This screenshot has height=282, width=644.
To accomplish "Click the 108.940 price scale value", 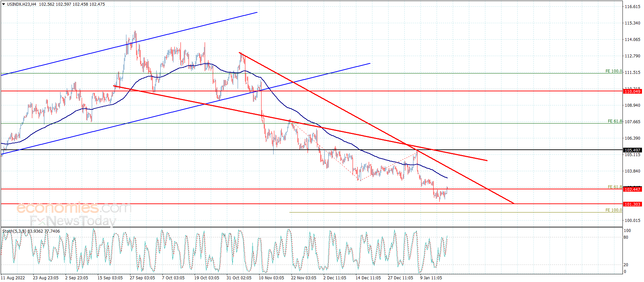I will pyautogui.click(x=632, y=105).
